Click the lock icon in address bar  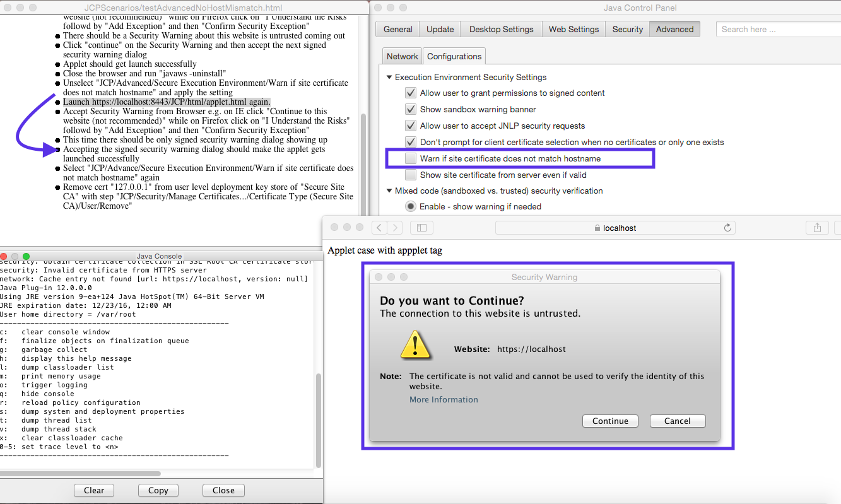[597, 228]
